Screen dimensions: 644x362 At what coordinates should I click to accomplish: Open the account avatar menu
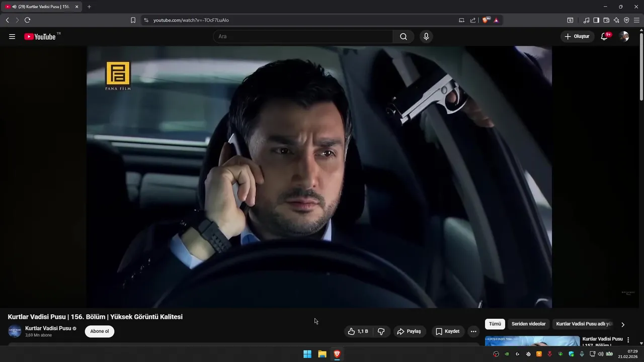coord(624,36)
